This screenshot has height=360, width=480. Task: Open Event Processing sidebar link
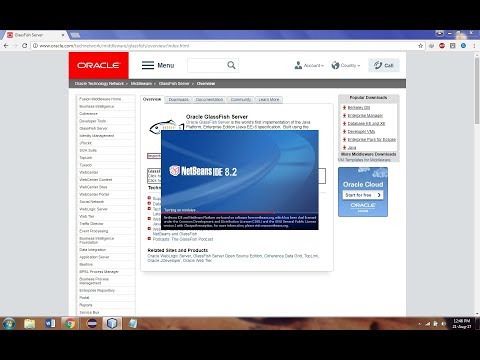[x=94, y=231]
